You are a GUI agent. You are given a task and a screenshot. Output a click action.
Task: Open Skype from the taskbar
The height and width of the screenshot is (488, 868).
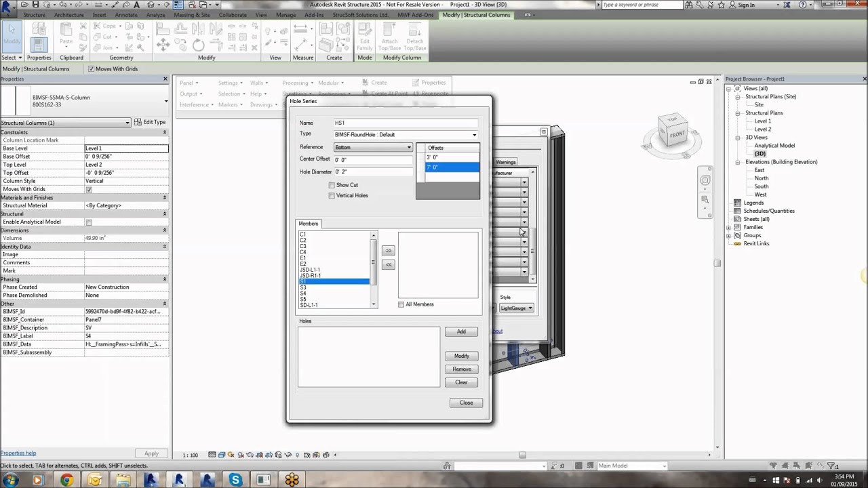click(235, 480)
